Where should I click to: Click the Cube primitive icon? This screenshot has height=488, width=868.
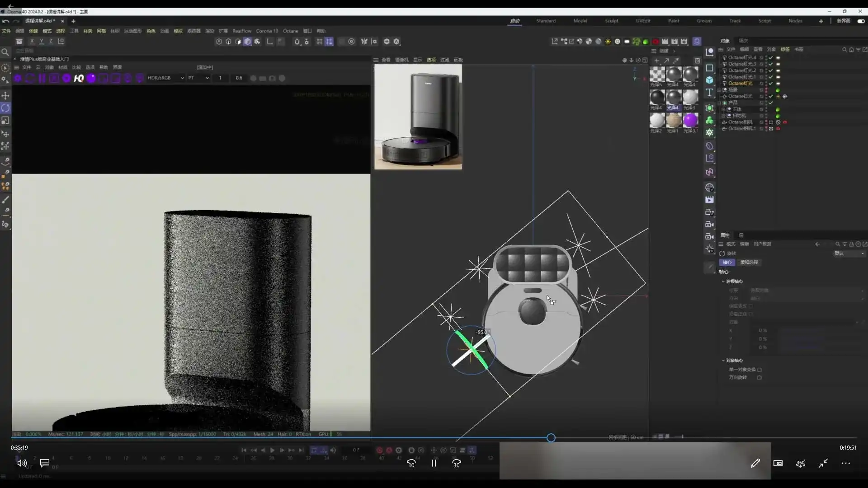[x=709, y=80]
